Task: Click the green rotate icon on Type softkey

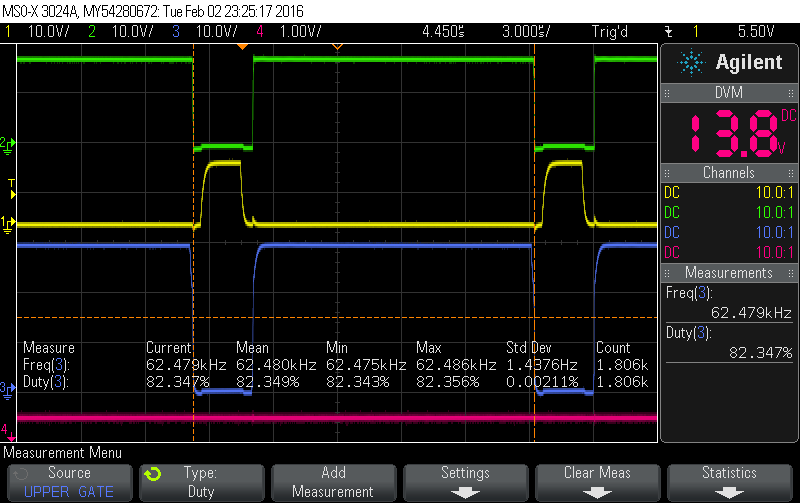Action: coord(152,474)
